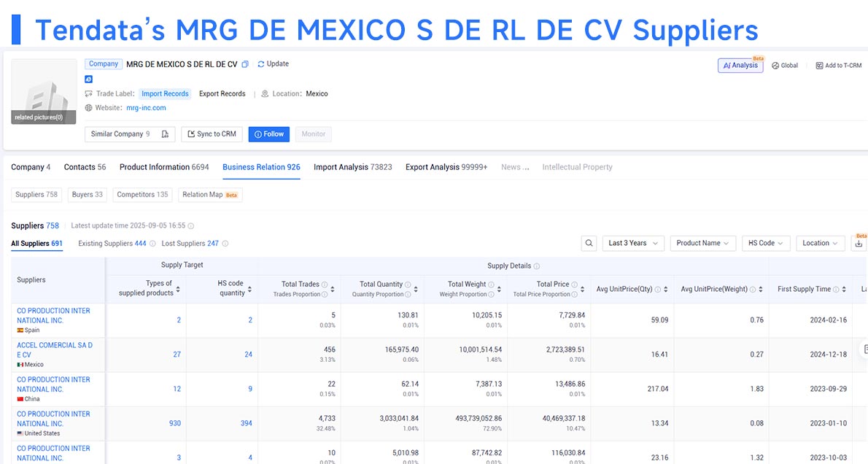Select the Export Records trade label
Viewport: 868px width, 464px height.
coord(222,94)
